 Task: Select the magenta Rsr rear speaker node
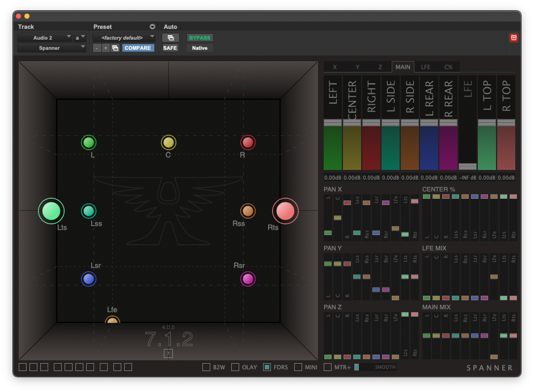(248, 279)
